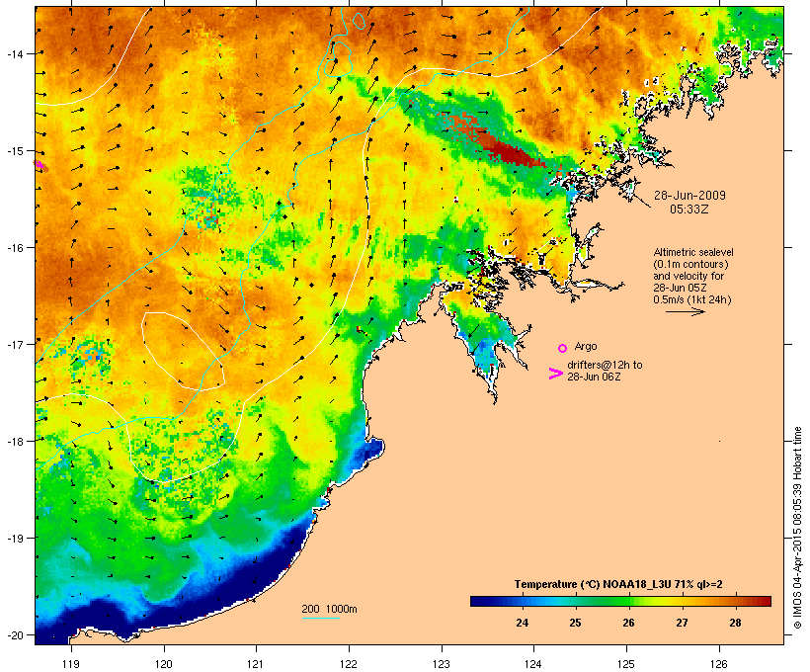This screenshot has width=810, height=672.
Task: Click longitude axis label 122
Action: coord(349,664)
